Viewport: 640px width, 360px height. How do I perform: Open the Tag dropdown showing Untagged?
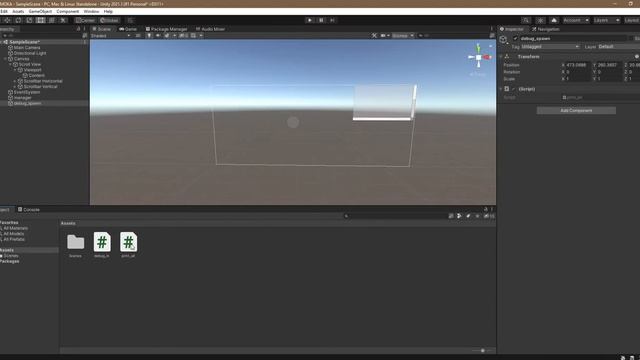(550, 47)
